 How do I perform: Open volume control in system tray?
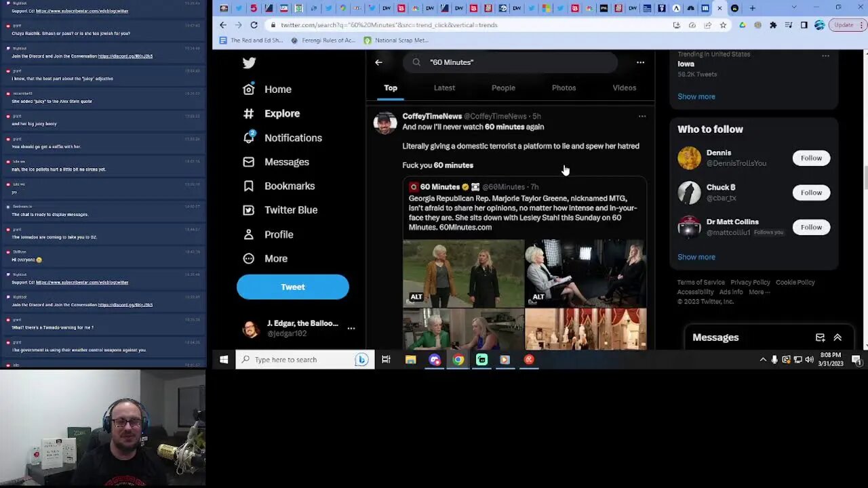point(809,360)
